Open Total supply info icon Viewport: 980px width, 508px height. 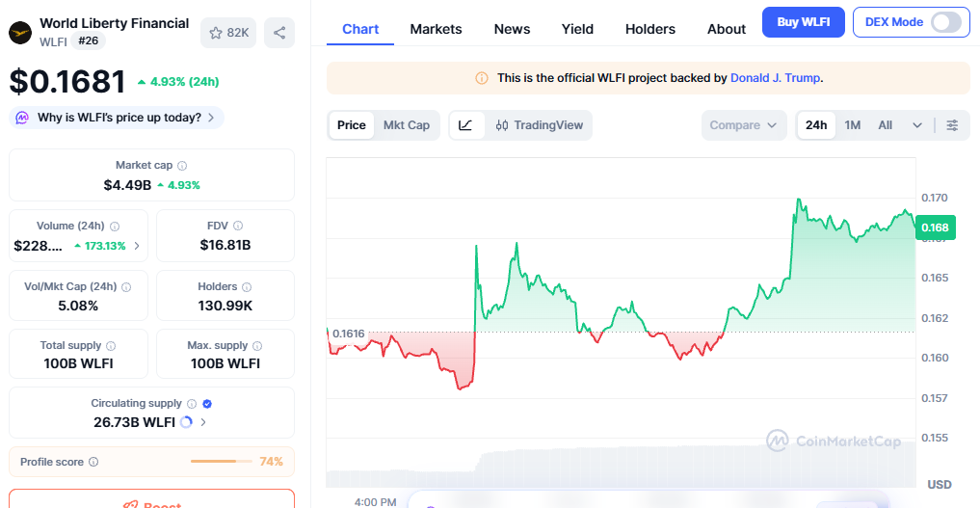111,345
